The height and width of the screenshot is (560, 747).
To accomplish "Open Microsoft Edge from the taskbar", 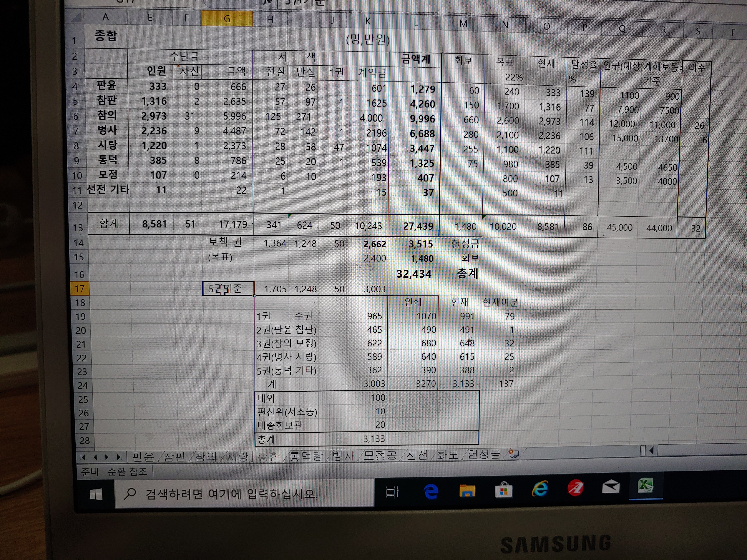I will (x=431, y=491).
